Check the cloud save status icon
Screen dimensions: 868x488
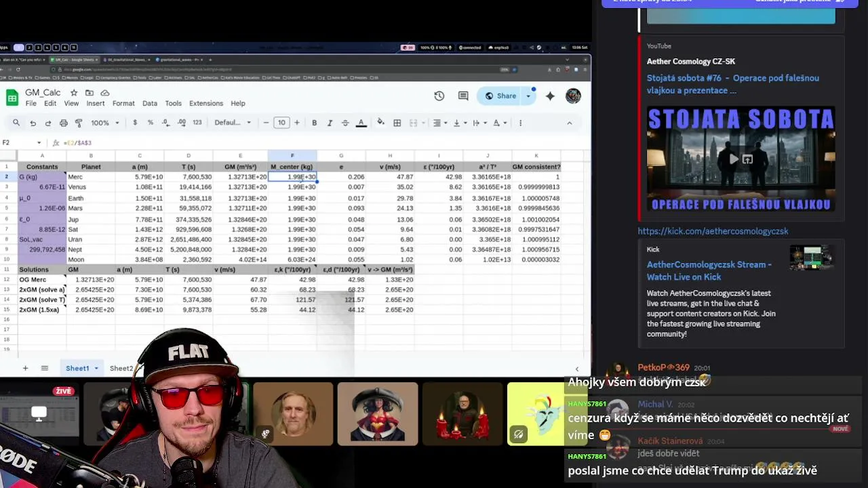coord(105,93)
